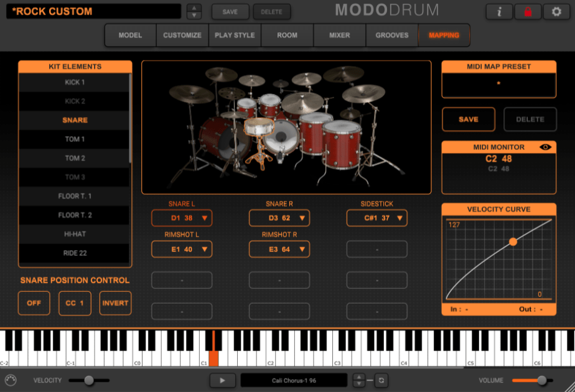Open RIMSHOT R note dropdown

[279, 250]
